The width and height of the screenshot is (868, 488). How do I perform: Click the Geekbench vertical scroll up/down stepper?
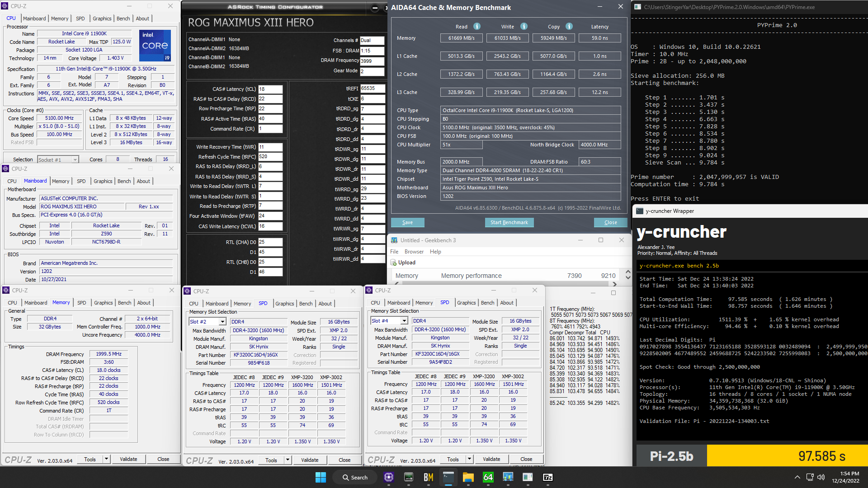tap(628, 274)
